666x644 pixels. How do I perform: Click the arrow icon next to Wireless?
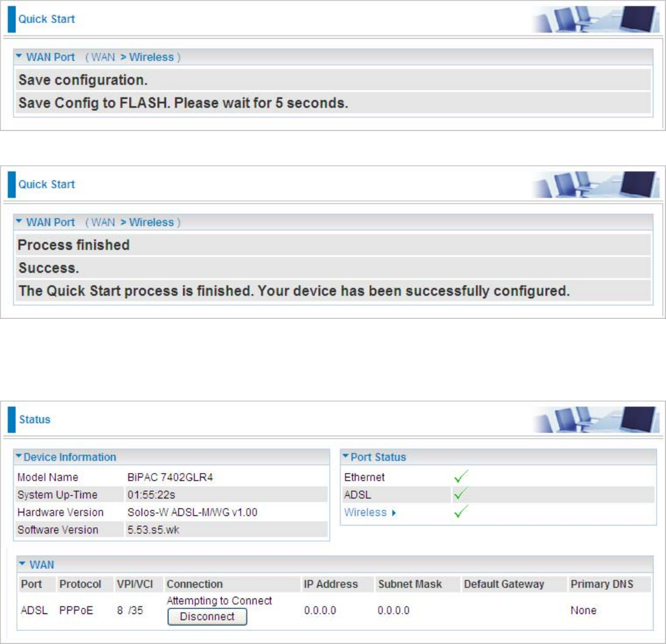coord(394,513)
